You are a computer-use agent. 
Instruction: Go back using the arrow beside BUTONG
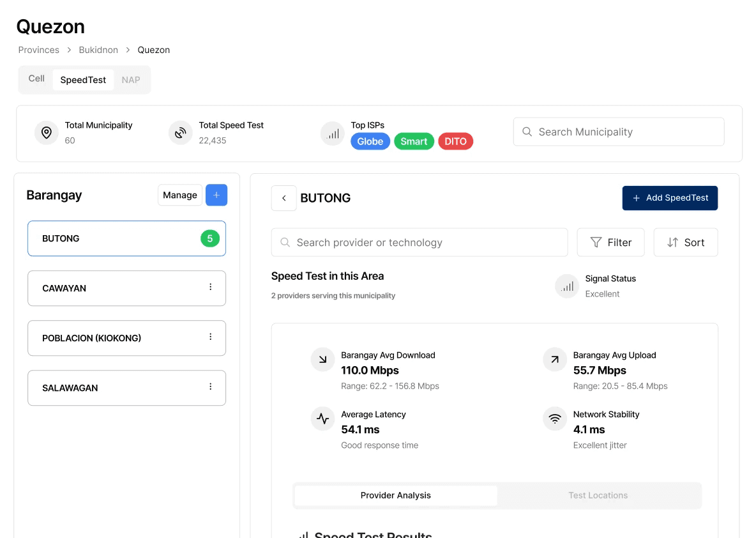(284, 198)
